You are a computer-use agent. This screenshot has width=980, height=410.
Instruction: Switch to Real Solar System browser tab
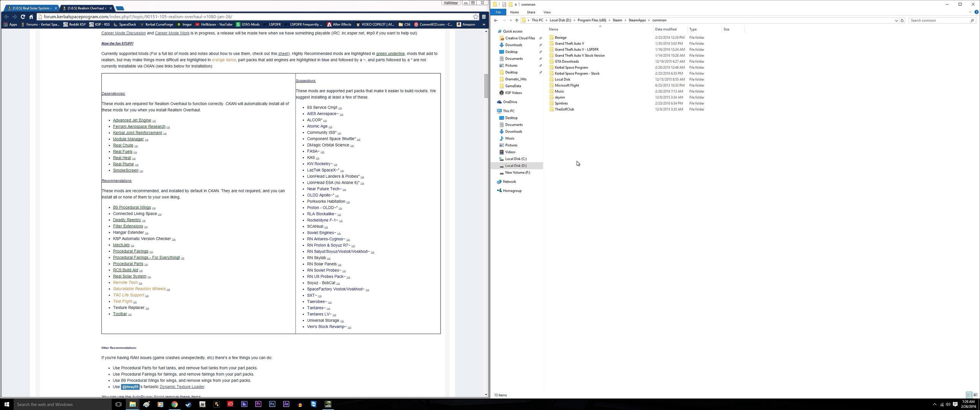[x=32, y=8]
